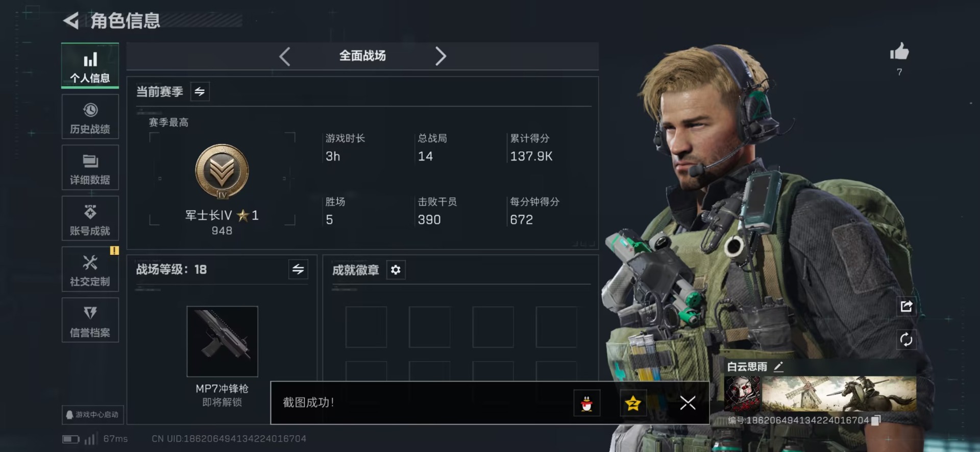This screenshot has height=452, width=980.
Task: Click the 游戏中心启动 button
Action: coord(93,415)
